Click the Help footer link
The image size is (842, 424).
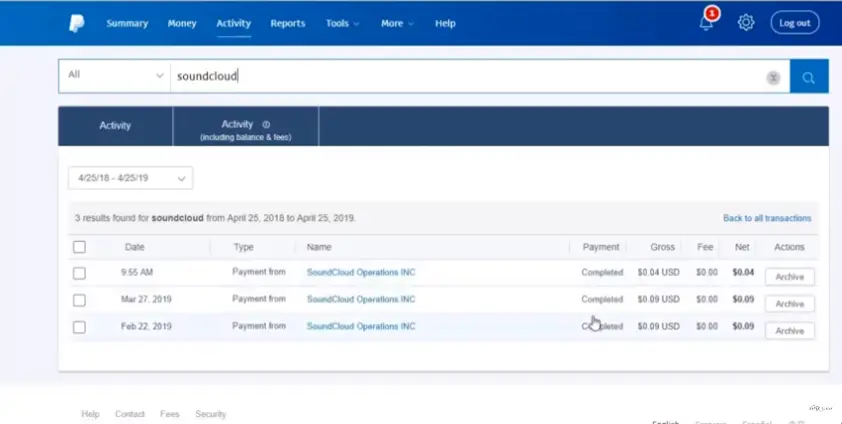90,414
